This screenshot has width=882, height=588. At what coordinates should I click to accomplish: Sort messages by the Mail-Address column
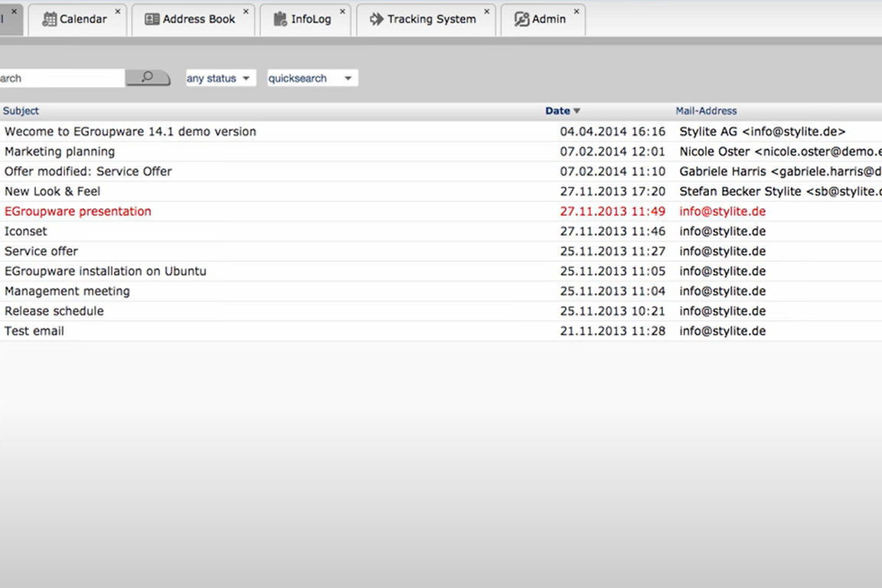[x=706, y=110]
